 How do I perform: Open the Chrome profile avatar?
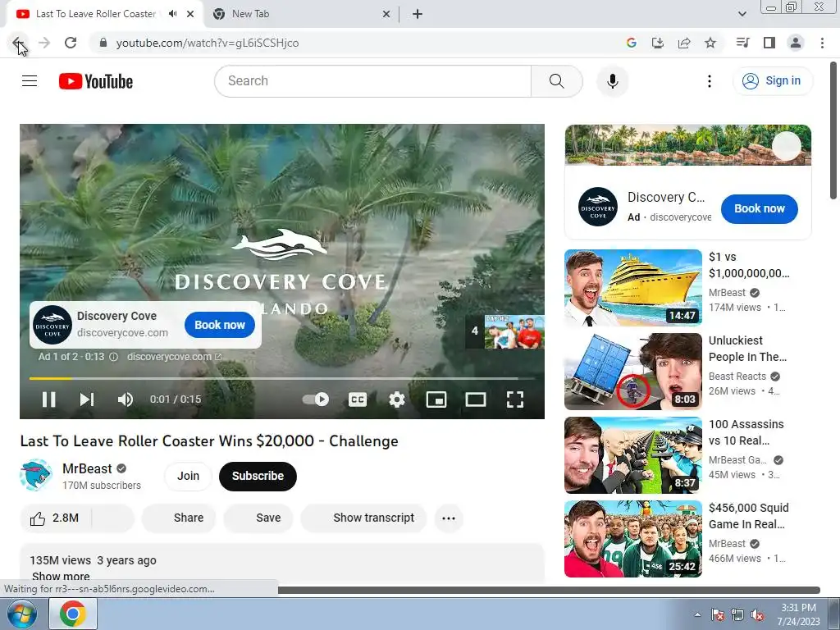[796, 43]
